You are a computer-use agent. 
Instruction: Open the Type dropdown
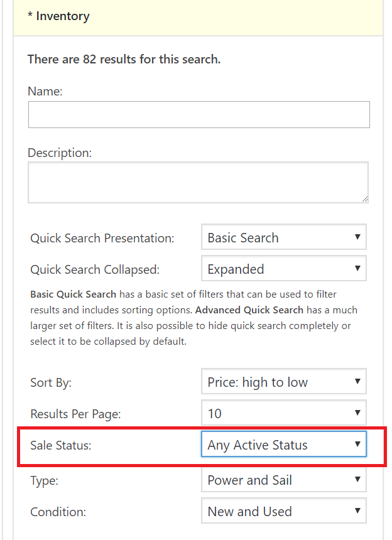[284, 480]
